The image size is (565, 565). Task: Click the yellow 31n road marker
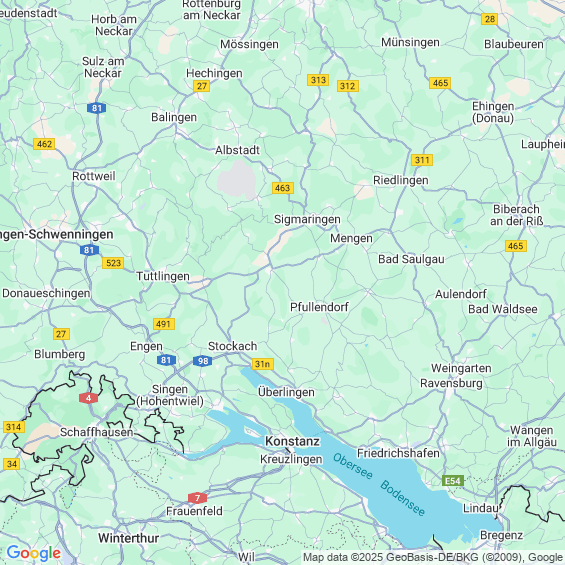[x=263, y=364]
